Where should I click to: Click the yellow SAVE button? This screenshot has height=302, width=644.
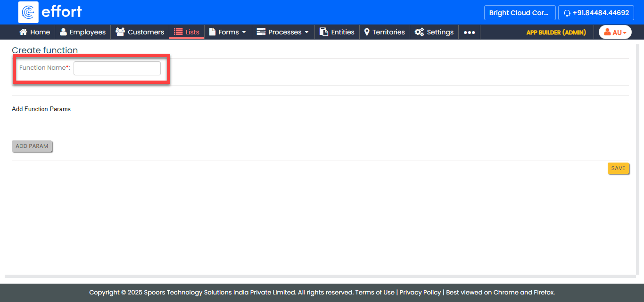tap(618, 169)
